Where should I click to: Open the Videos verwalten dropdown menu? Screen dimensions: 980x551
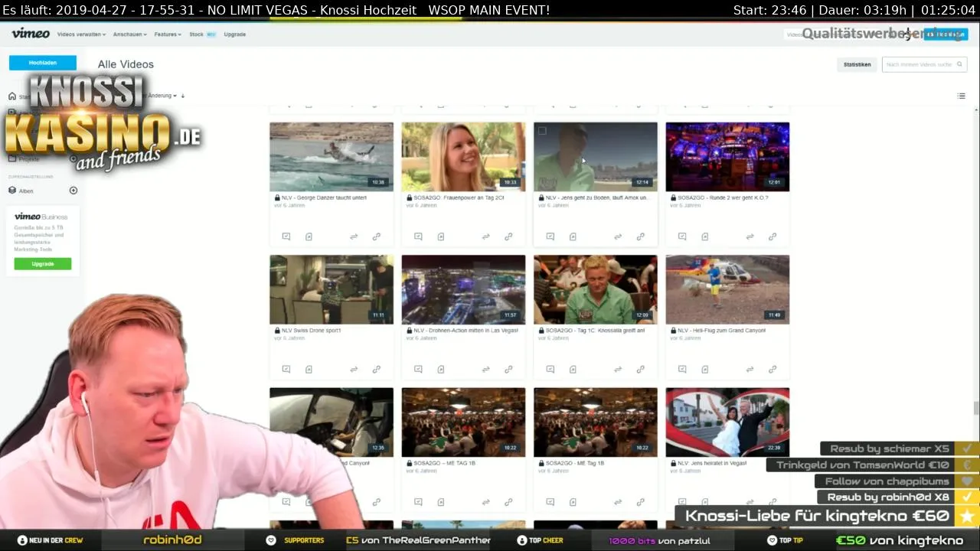(x=82, y=34)
